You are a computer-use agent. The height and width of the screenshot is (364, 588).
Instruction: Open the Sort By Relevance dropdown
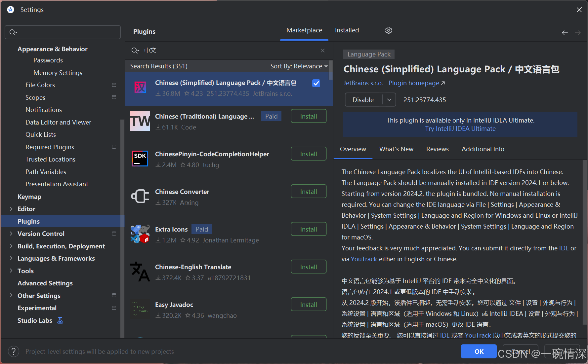[299, 66]
